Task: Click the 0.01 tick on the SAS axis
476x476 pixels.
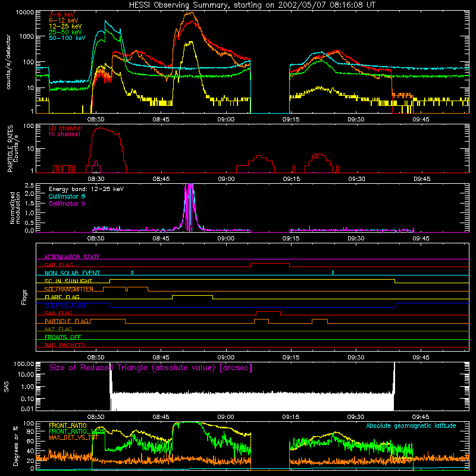Action: point(27,409)
